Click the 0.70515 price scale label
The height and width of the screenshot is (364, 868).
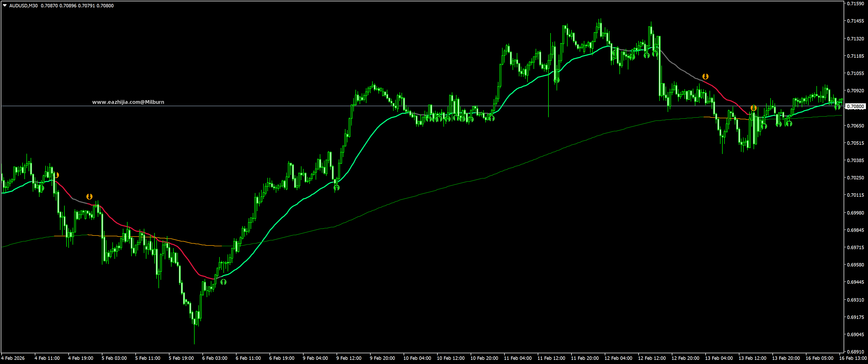pos(855,143)
